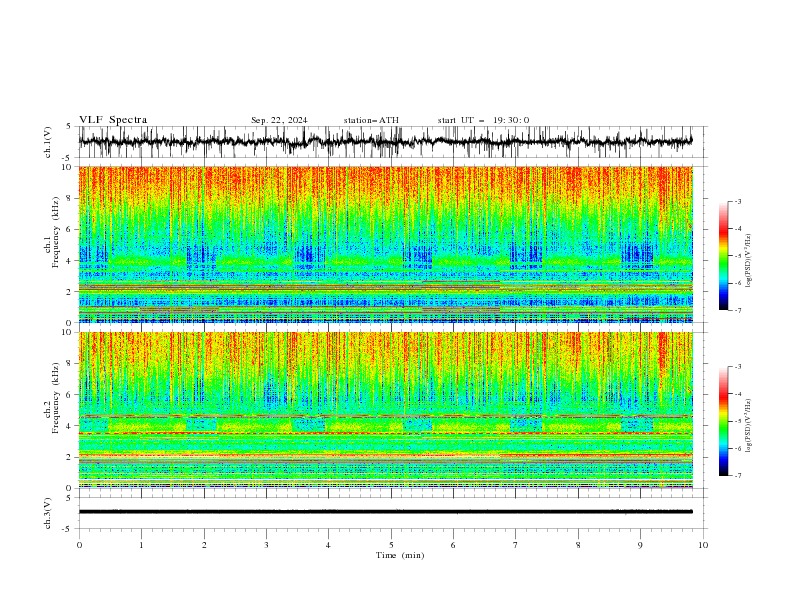Select the "start UT = 19:30:0" text
Screen dimensions: 792x612
point(483,120)
